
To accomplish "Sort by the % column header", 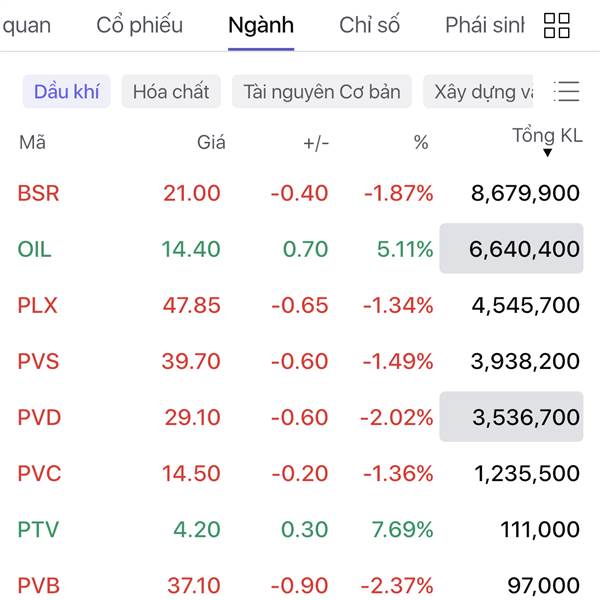I will 421,143.
